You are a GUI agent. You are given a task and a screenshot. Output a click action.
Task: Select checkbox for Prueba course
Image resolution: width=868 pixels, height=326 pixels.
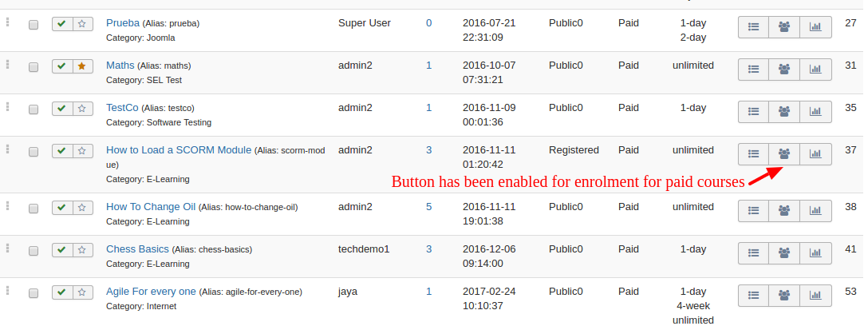point(34,25)
